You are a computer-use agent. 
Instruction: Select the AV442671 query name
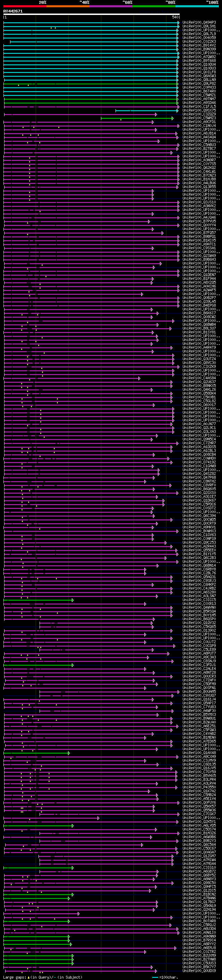13,11
